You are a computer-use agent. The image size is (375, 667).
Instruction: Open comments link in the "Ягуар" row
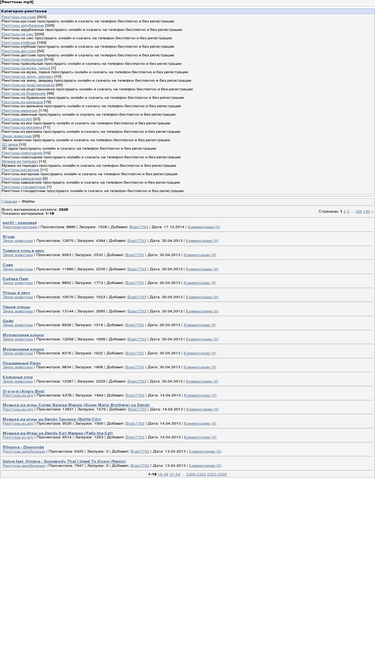coord(202,241)
